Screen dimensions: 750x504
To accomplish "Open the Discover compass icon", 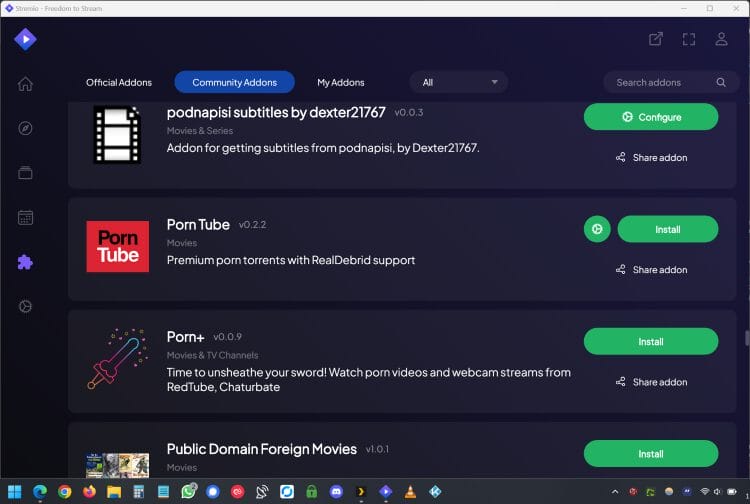I will [x=25, y=128].
